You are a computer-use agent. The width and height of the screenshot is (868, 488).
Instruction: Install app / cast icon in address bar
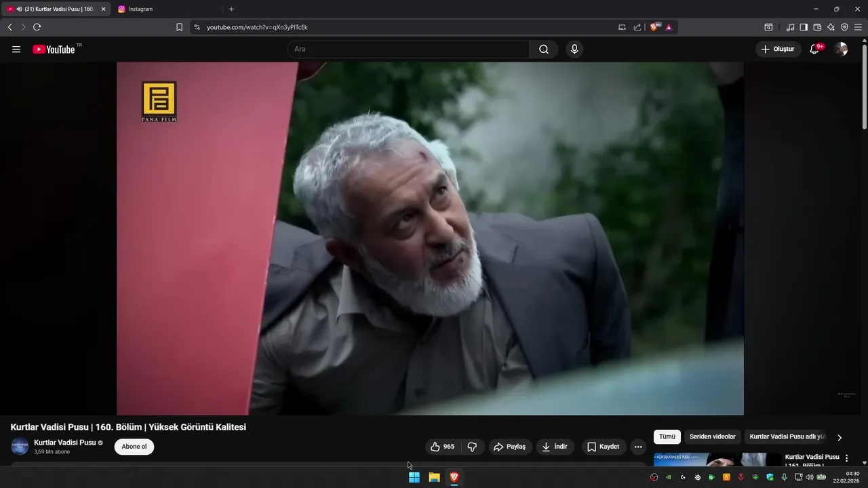622,27
